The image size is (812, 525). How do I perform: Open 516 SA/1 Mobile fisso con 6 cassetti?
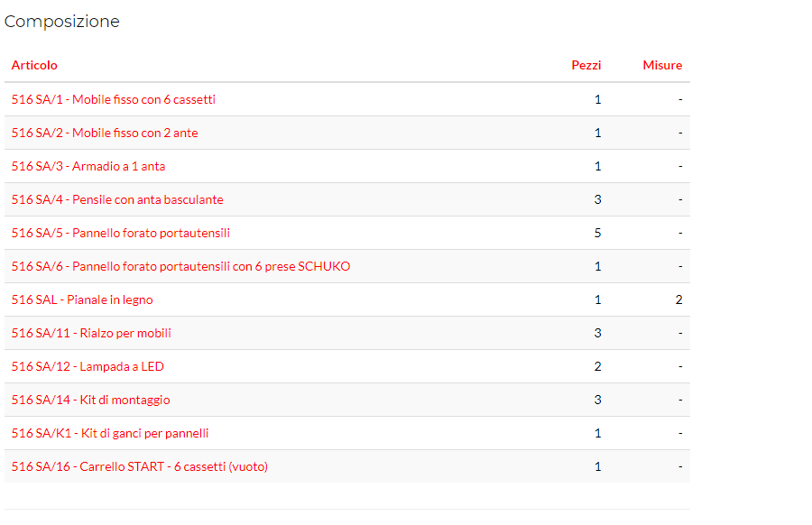pos(113,99)
